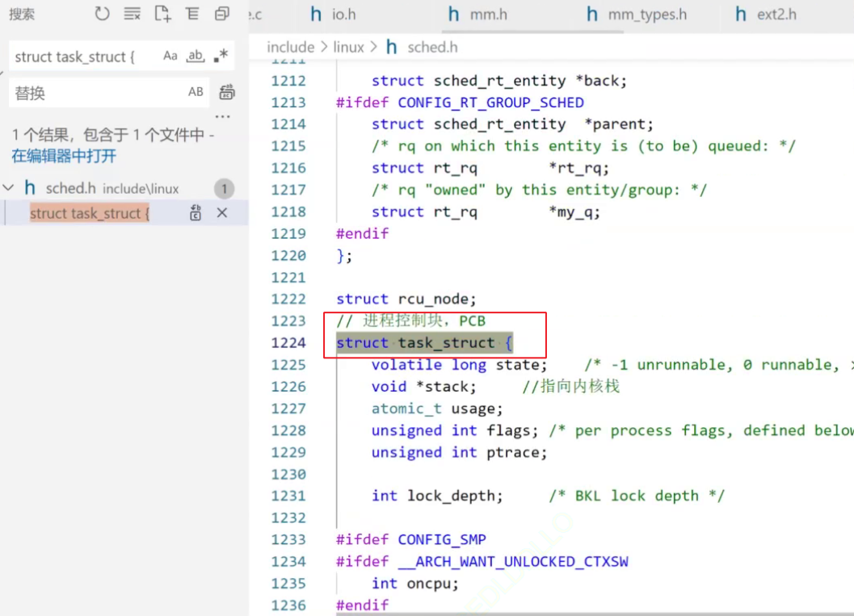Toggle search details ellipsis
Viewport: 854px width, 616px height.
[222, 116]
